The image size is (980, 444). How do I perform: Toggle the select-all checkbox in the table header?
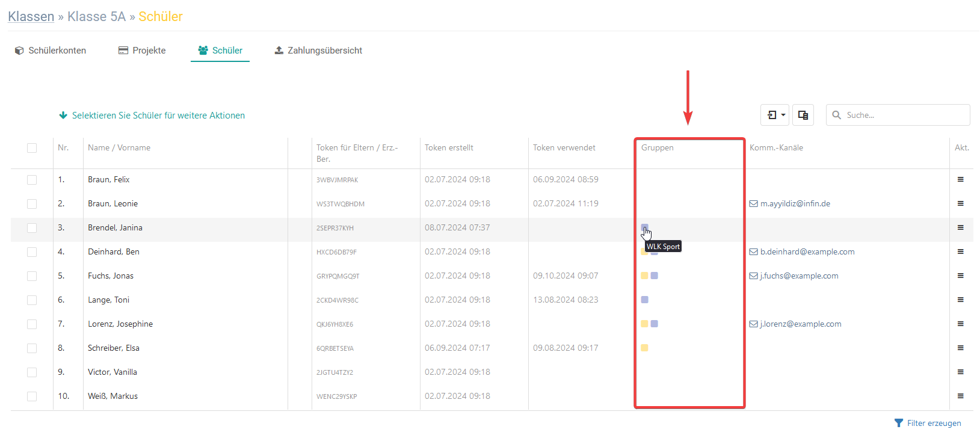pyautogui.click(x=32, y=148)
